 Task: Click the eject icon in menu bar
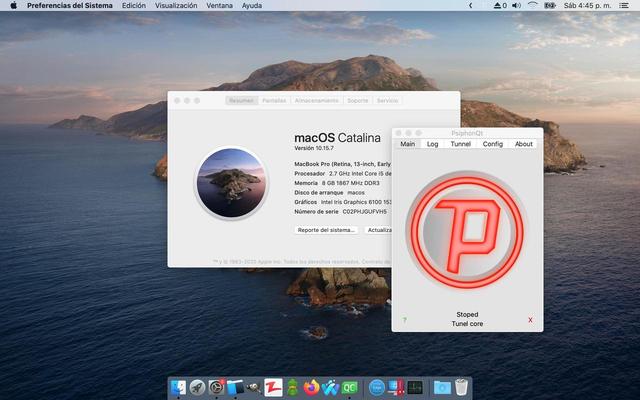[497, 5]
